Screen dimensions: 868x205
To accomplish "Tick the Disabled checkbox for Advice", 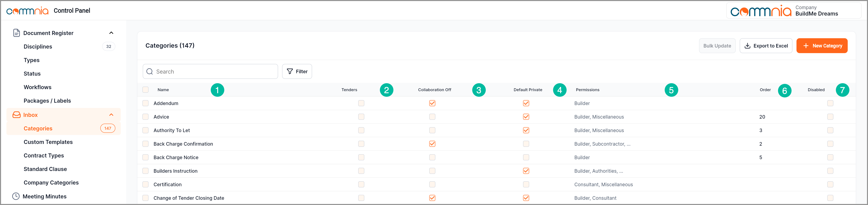I will 830,117.
